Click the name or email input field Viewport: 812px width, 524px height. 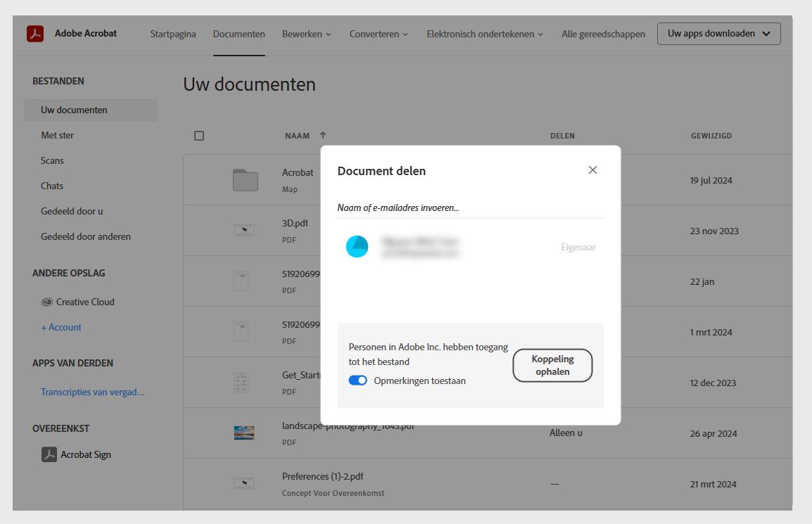[470, 207]
